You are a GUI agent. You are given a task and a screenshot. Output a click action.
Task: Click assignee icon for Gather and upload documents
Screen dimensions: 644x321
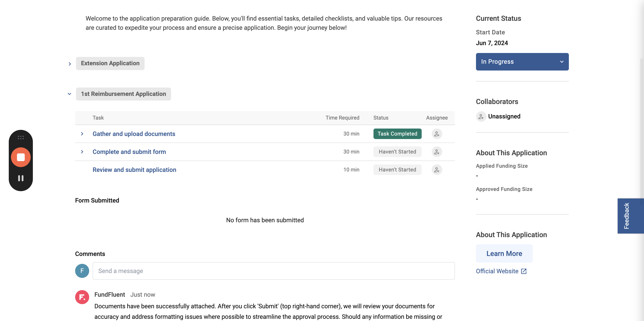coord(437,134)
